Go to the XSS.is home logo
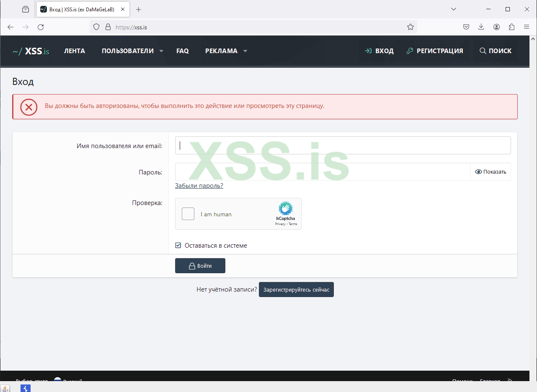Viewport: 537px width, 392px height. pyautogui.click(x=31, y=51)
